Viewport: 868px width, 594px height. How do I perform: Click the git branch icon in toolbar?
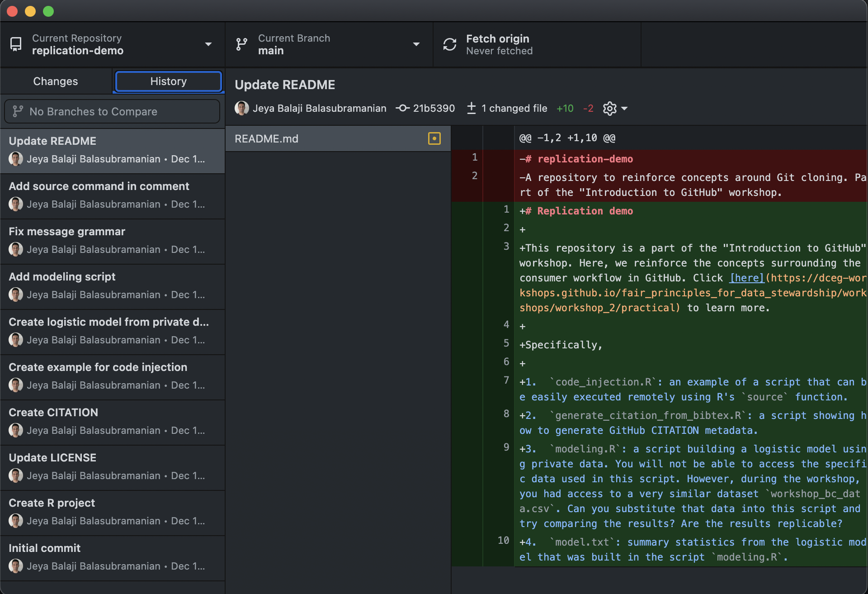coord(242,44)
